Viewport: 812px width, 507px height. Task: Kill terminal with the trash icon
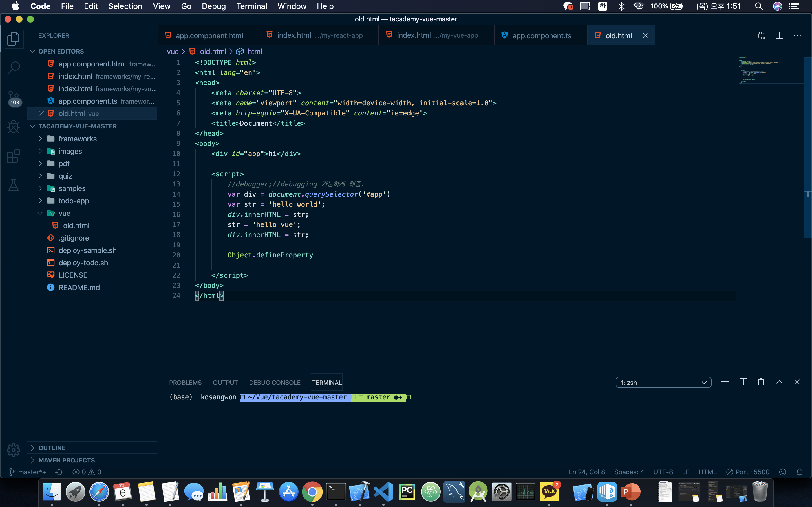click(x=761, y=382)
